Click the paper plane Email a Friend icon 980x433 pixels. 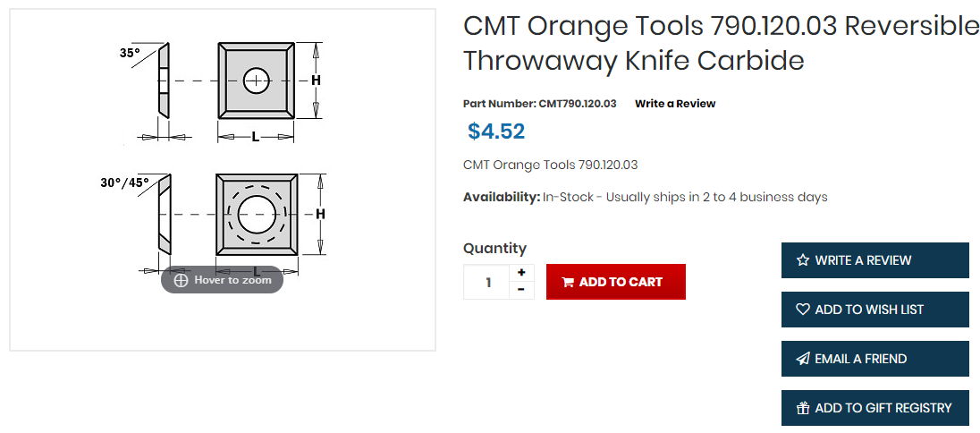802,359
